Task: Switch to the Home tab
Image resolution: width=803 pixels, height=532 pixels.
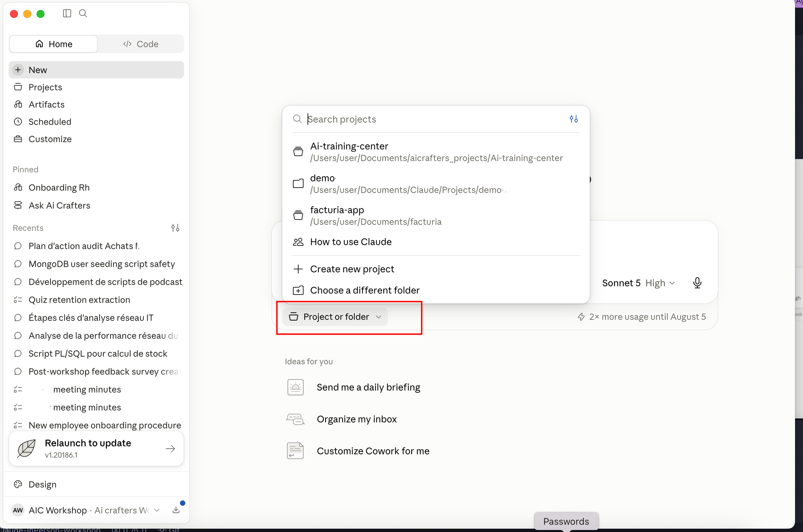Action: (53, 44)
